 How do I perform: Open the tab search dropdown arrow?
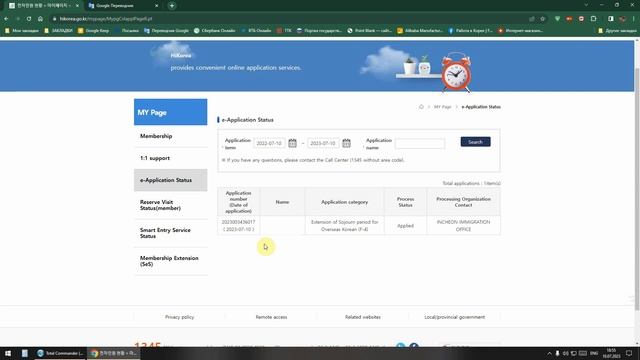586,5
